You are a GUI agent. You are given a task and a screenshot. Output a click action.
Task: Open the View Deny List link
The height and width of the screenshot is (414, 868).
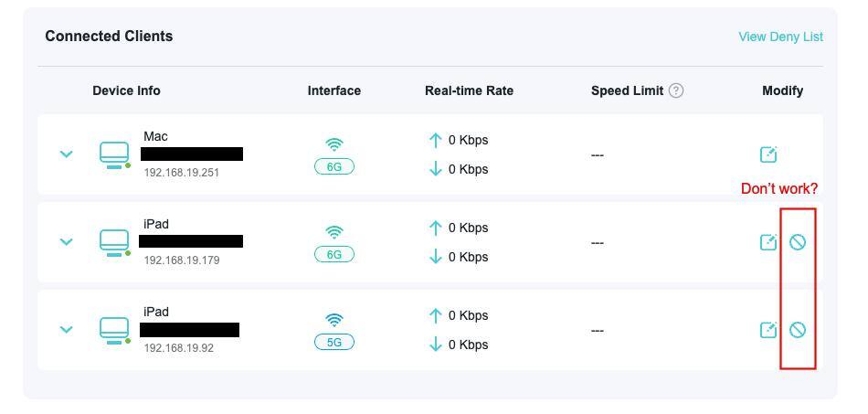(780, 37)
